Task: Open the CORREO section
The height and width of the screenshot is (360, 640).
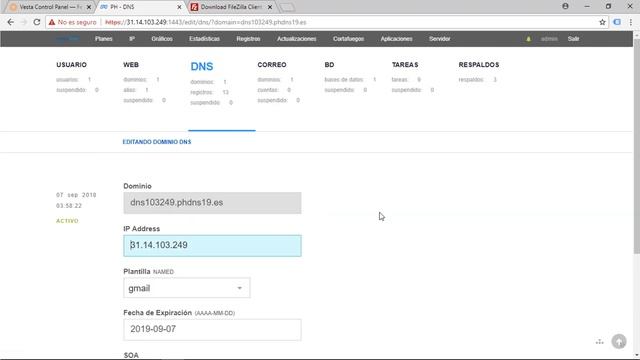Action: click(x=272, y=64)
